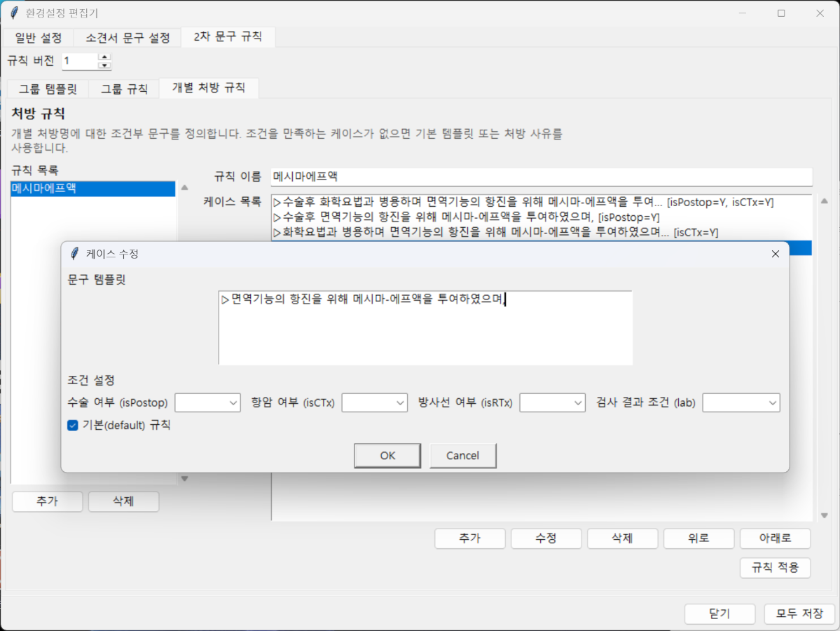840x631 pixels.
Task: Increase the 규칙 버전 spinner value
Action: (104, 57)
